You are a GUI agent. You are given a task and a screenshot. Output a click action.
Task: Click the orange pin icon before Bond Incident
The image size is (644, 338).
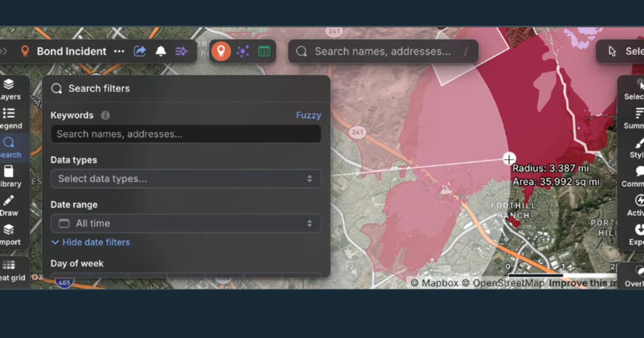(x=24, y=51)
